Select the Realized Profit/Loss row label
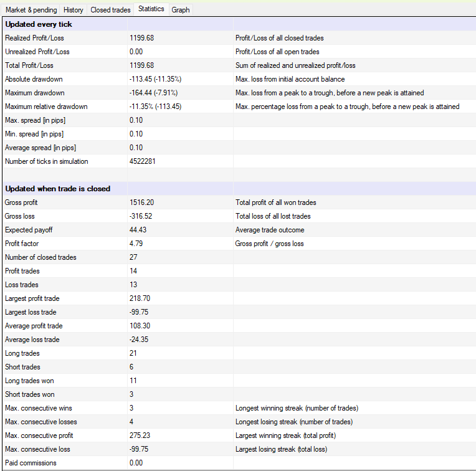 coord(29,38)
